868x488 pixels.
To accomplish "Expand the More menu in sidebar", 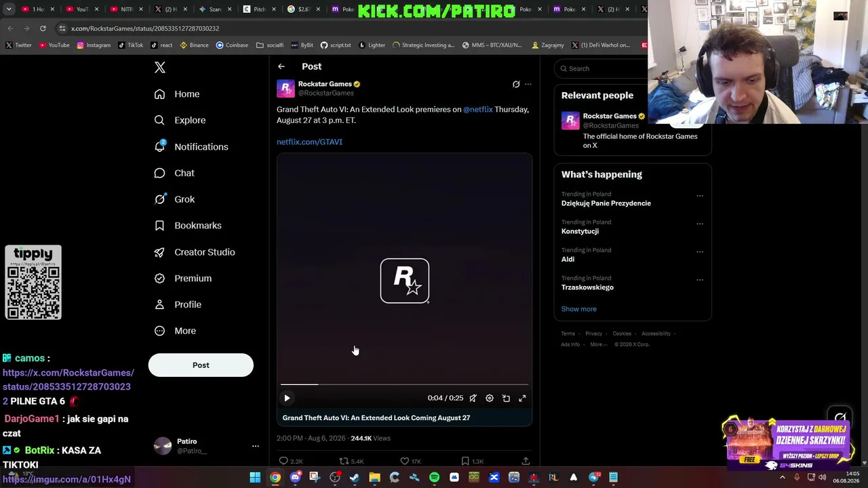I will 175,331.
